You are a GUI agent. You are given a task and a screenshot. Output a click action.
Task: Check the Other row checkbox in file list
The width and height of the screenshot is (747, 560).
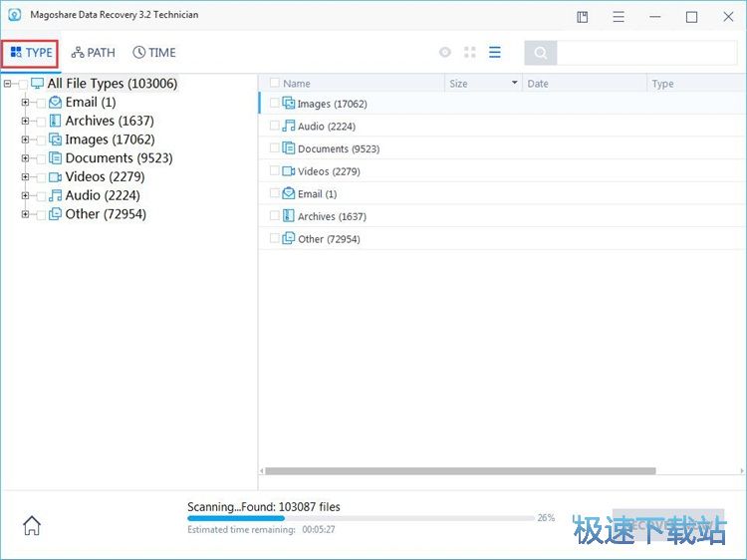pos(275,238)
